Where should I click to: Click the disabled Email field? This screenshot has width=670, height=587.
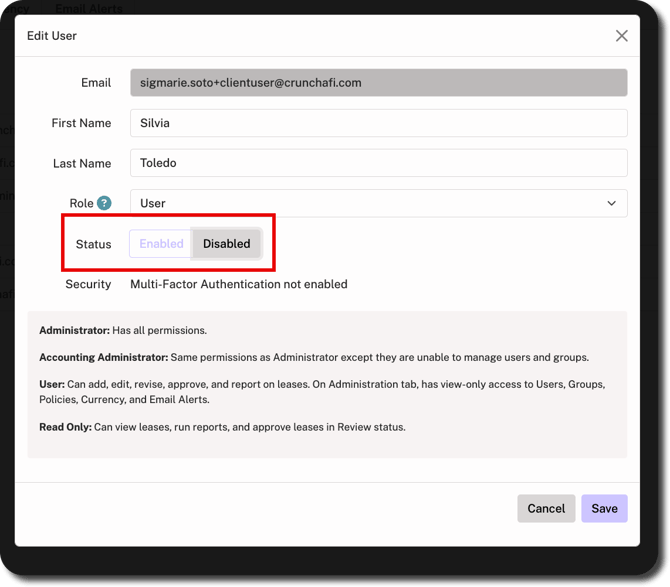pyautogui.click(x=379, y=82)
